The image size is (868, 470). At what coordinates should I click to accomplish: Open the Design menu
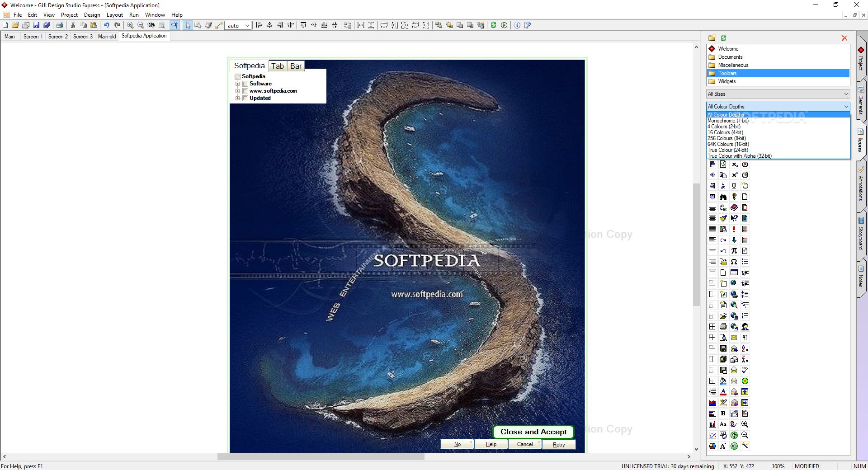coord(92,15)
